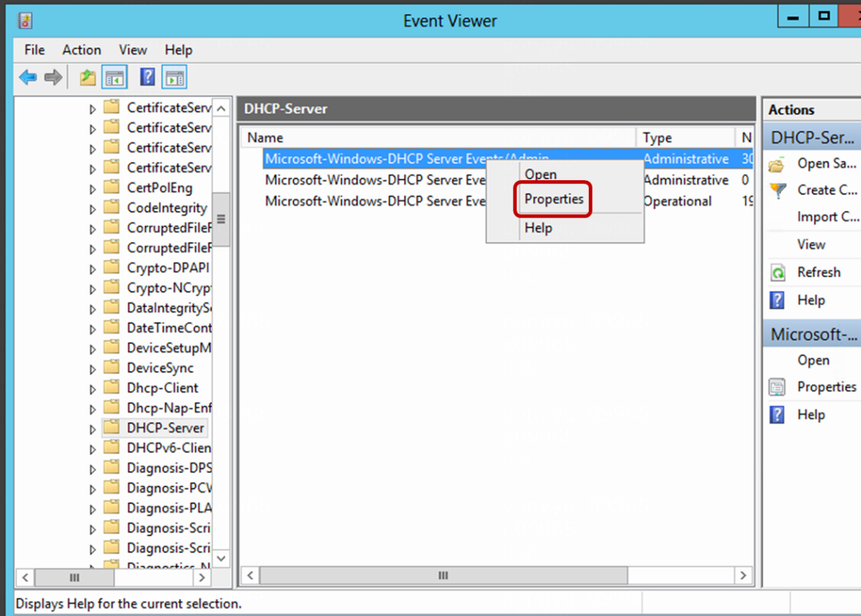Sort the list by the Type column header

coord(685,138)
